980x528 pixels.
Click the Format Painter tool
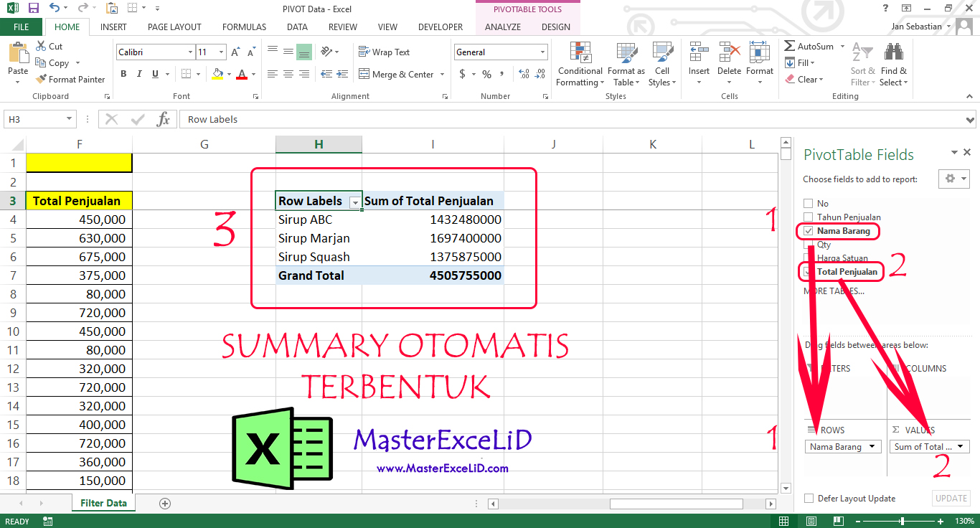click(70, 80)
